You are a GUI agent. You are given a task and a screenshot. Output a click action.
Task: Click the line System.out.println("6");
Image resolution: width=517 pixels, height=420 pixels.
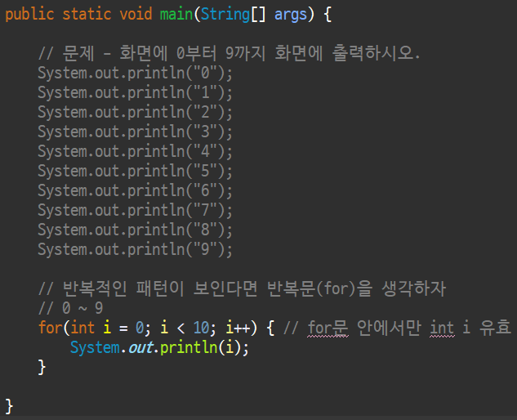(136, 190)
